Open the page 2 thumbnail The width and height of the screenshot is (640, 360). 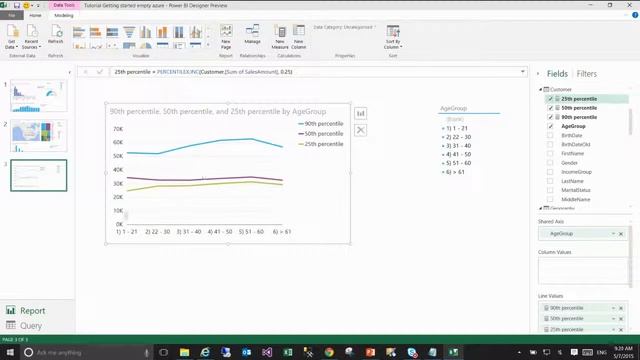tap(38, 136)
